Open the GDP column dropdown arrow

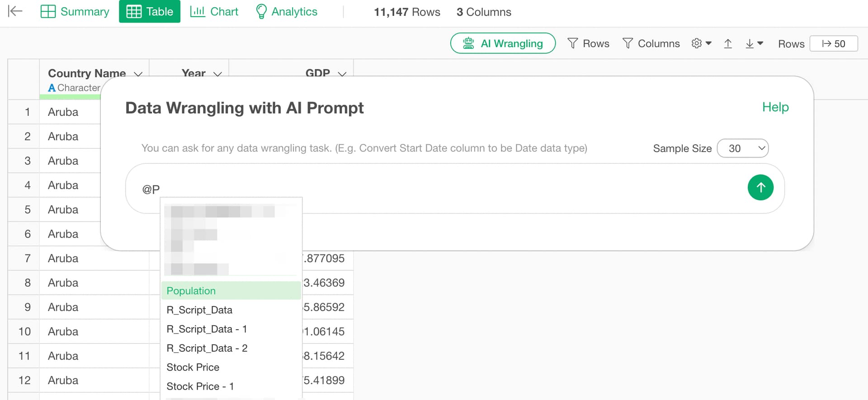342,74
